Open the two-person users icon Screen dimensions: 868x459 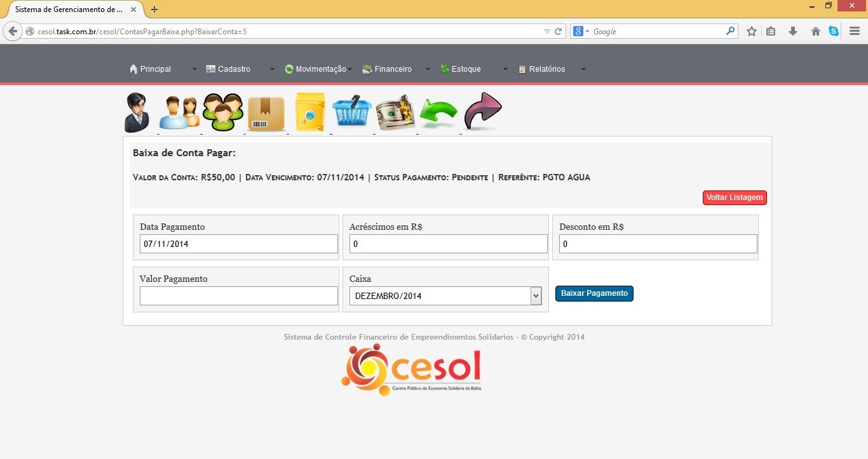(179, 113)
